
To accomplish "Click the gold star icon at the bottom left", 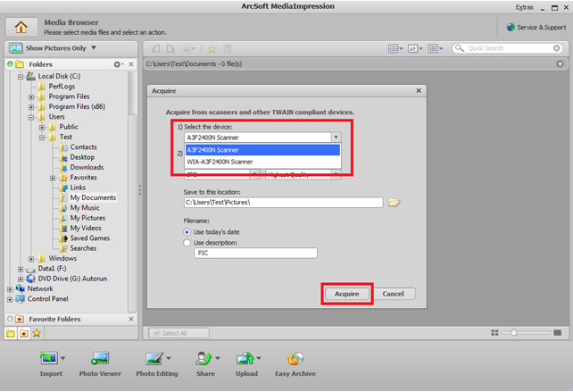I will (x=37, y=333).
